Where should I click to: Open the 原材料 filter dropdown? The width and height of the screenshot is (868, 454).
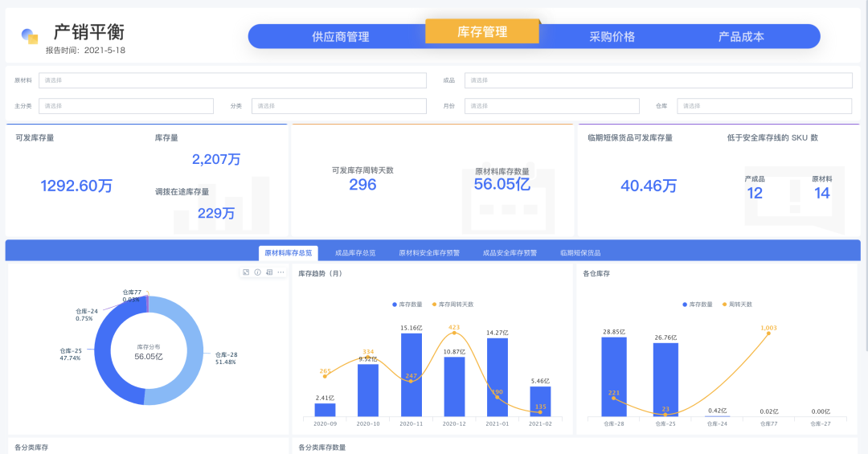(232, 80)
